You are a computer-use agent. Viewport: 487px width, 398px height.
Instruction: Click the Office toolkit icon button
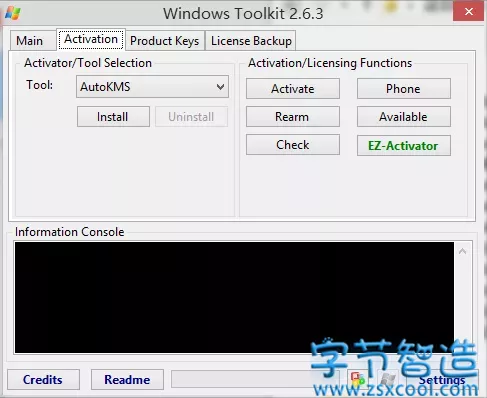coord(358,379)
